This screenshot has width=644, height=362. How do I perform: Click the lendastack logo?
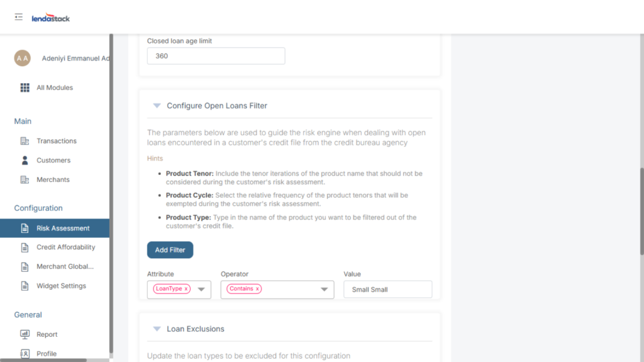pyautogui.click(x=51, y=18)
